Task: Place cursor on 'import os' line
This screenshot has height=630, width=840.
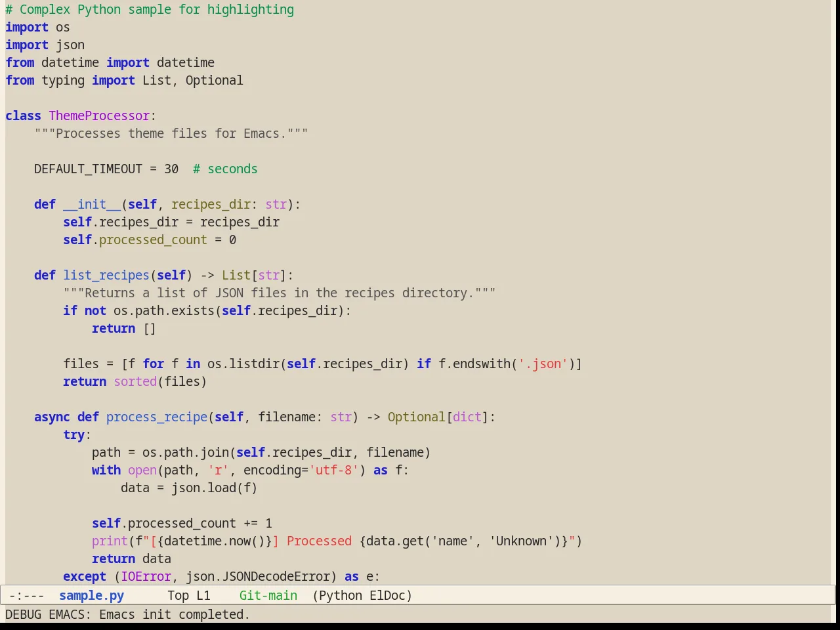Action: click(x=37, y=27)
